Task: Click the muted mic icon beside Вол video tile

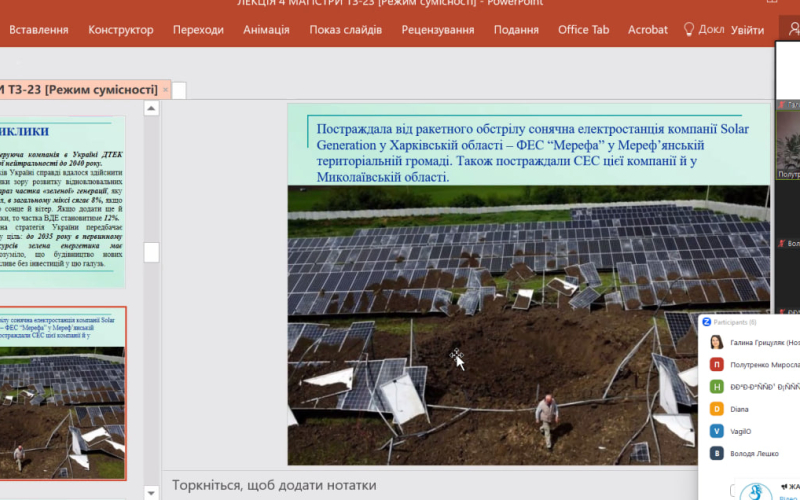Action: point(781,244)
